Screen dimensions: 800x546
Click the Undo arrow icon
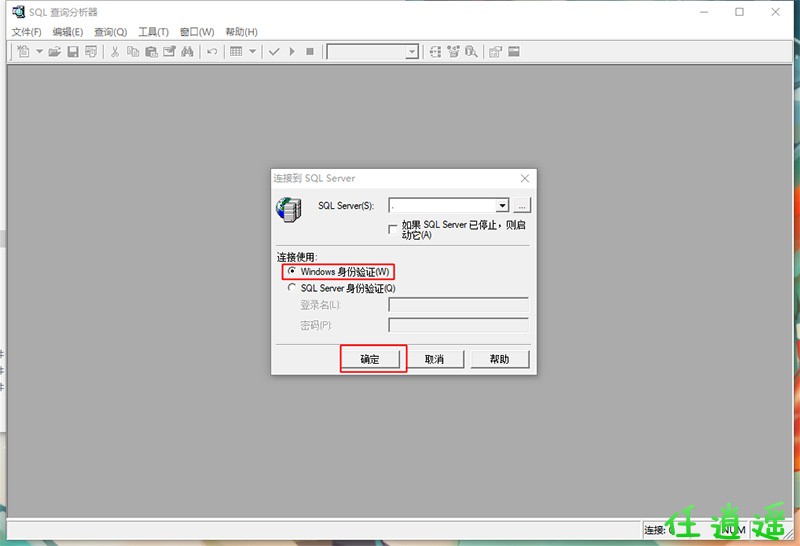pyautogui.click(x=212, y=52)
